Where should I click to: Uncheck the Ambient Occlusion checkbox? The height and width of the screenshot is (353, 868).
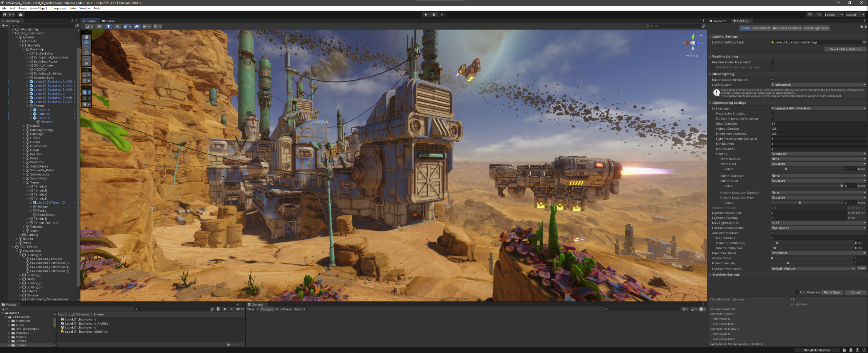pyautogui.click(x=772, y=233)
